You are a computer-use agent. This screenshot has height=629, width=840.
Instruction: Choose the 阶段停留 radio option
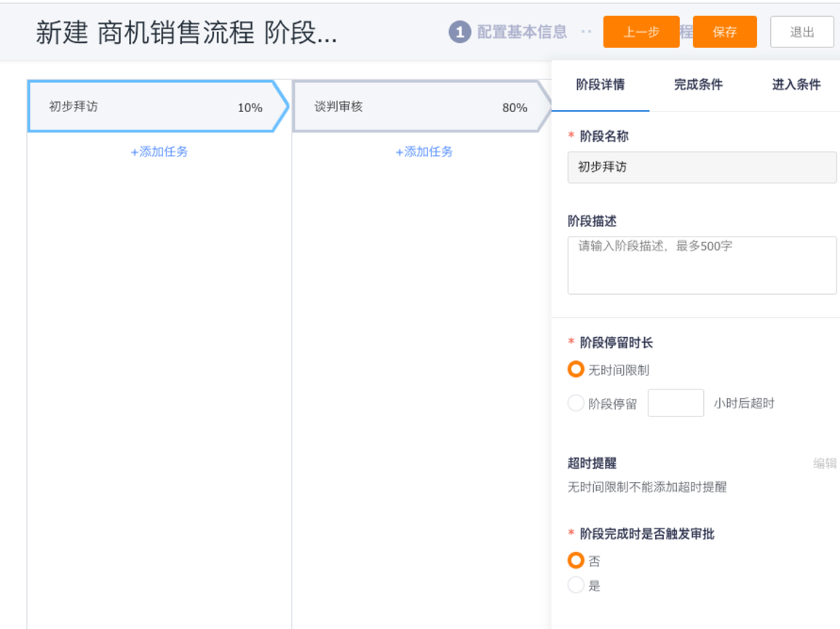576,403
